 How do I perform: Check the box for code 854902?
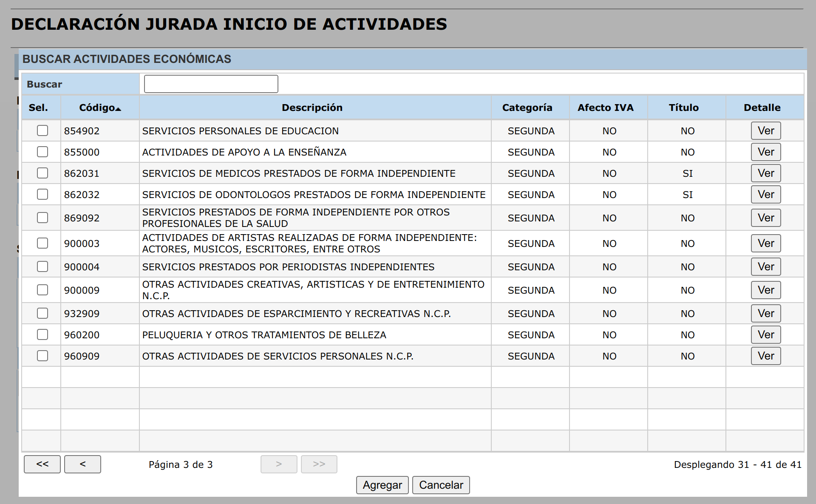click(42, 130)
